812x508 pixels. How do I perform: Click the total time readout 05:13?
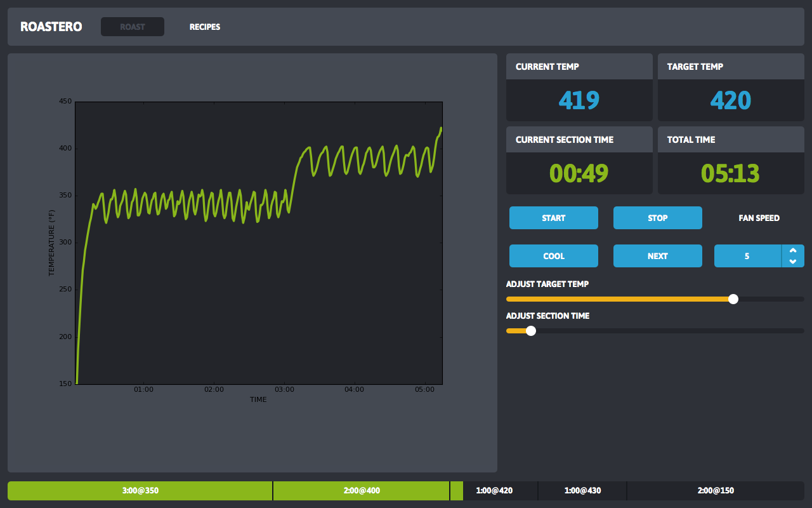pos(731,173)
